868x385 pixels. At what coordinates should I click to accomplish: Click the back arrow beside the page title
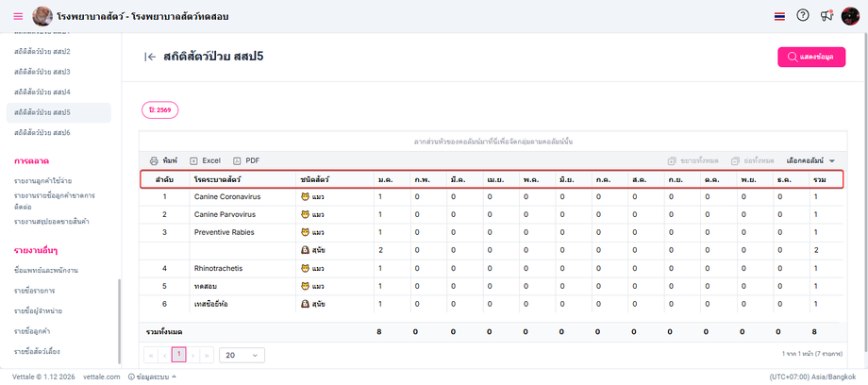pyautogui.click(x=150, y=57)
